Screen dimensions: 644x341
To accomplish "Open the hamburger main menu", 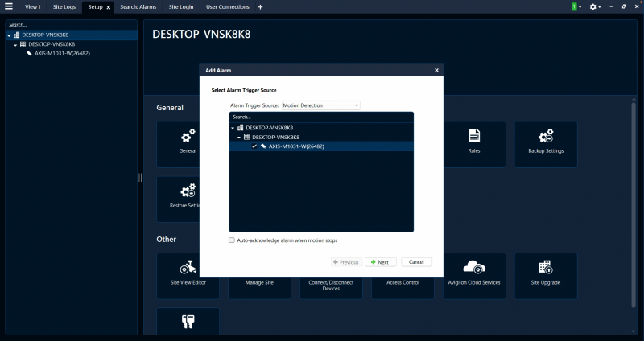I will coord(9,6).
